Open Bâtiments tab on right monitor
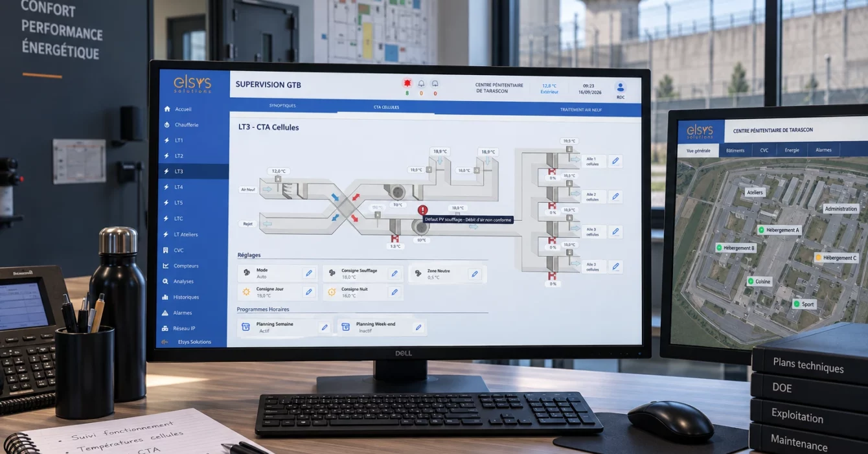Viewport: 868px width, 454px height. [735, 150]
